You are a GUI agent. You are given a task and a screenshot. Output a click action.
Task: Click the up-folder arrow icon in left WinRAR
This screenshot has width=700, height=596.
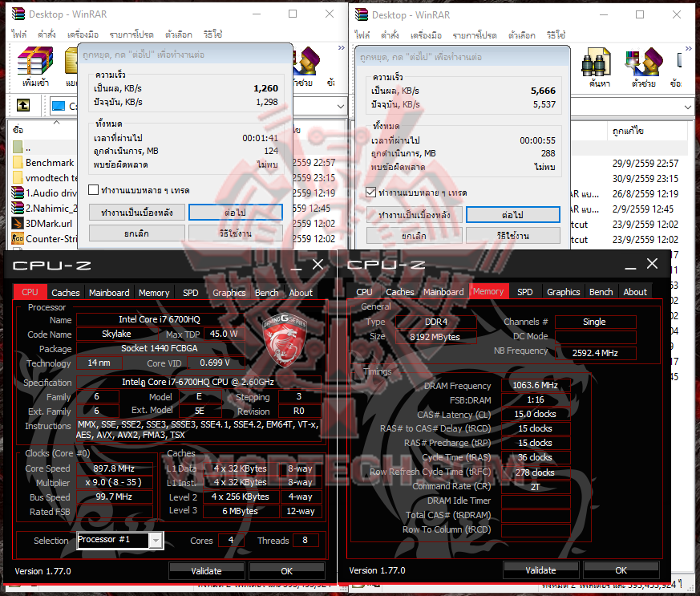23,105
